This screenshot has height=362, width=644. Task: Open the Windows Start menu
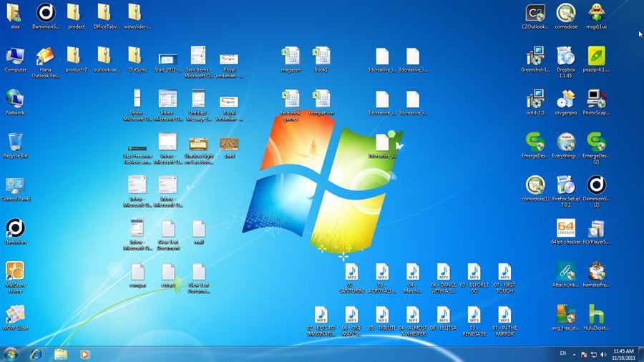tap(11, 354)
